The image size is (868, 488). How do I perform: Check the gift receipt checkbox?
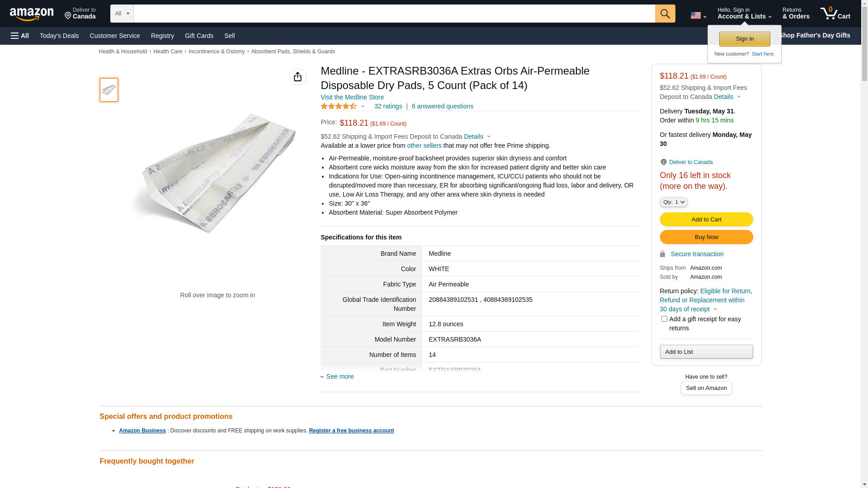(x=664, y=319)
